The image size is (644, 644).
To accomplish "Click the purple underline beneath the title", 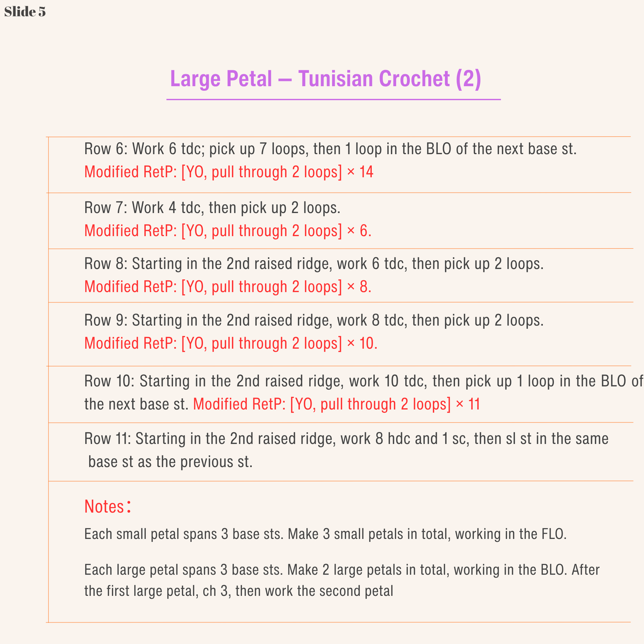I will (333, 99).
